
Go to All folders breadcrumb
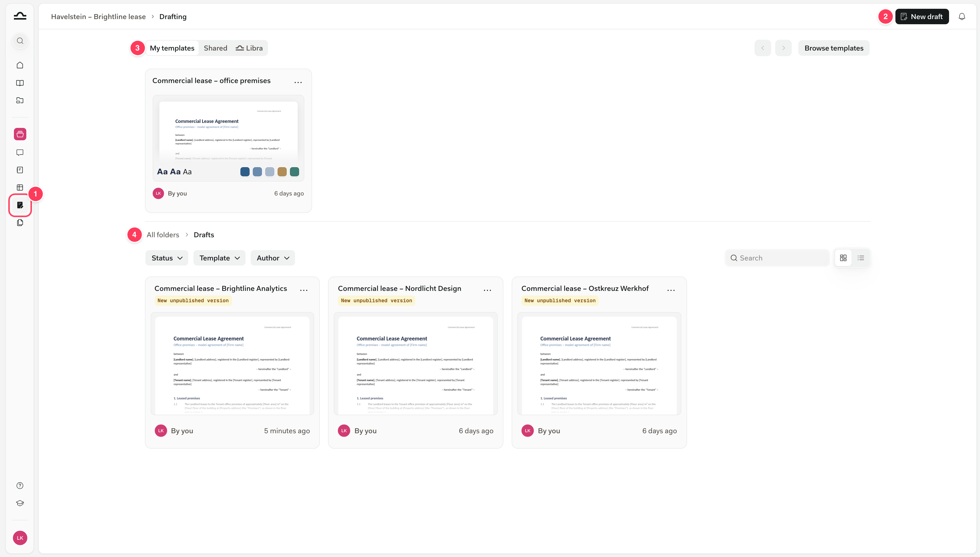[x=163, y=235]
